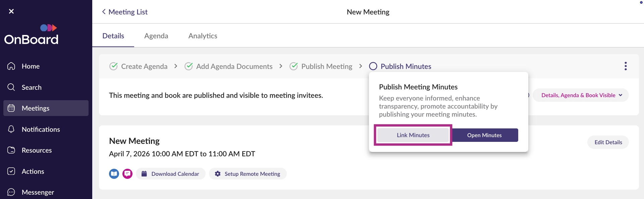
Task: Click the Publish Minutes step circle
Action: coord(373,66)
